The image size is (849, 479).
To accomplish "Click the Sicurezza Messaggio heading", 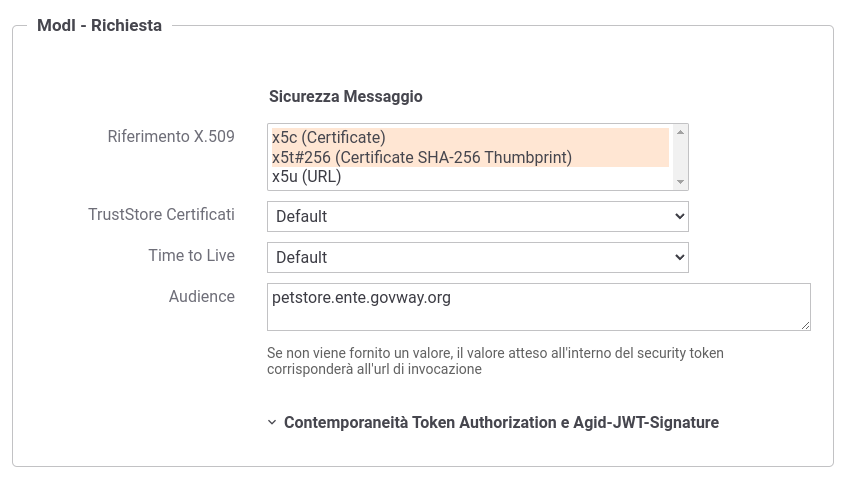I will (345, 96).
